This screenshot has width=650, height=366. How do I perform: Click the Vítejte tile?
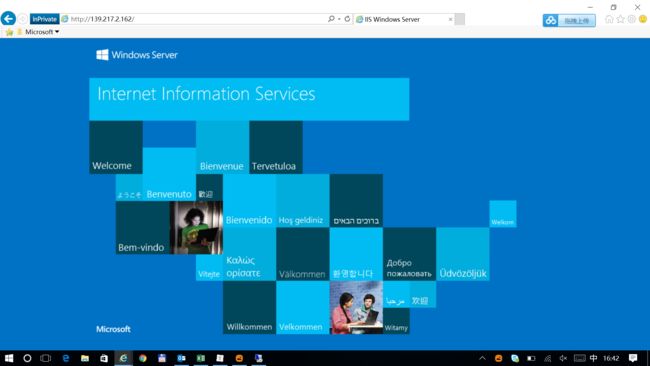[209, 267]
